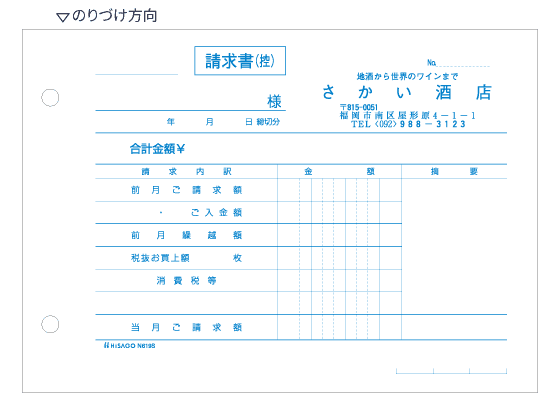Click the 税抜お買上額 row label
This screenshot has width=560, height=395.
click(160, 258)
